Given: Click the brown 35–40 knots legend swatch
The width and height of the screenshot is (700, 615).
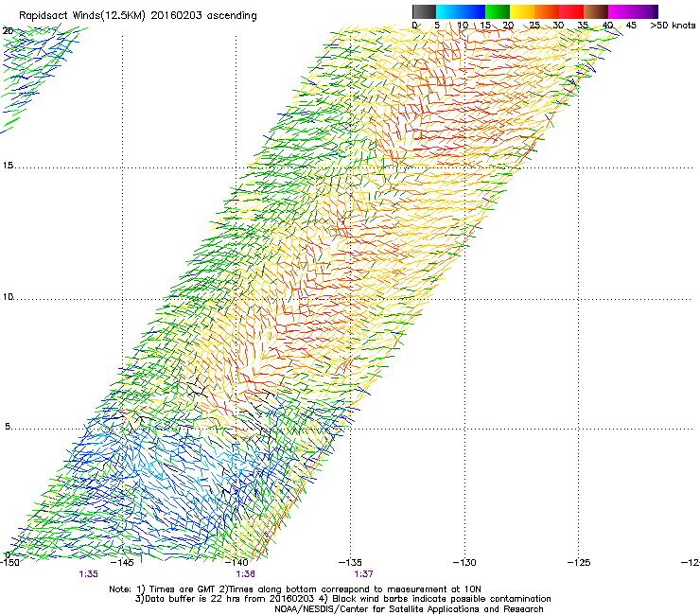Looking at the screenshot, I should click(596, 11).
